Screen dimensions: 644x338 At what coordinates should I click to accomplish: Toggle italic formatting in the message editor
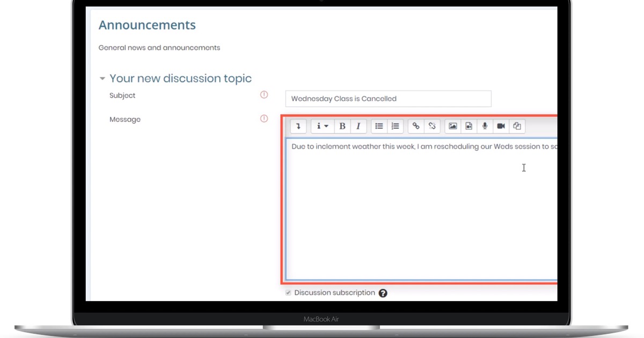coord(358,126)
